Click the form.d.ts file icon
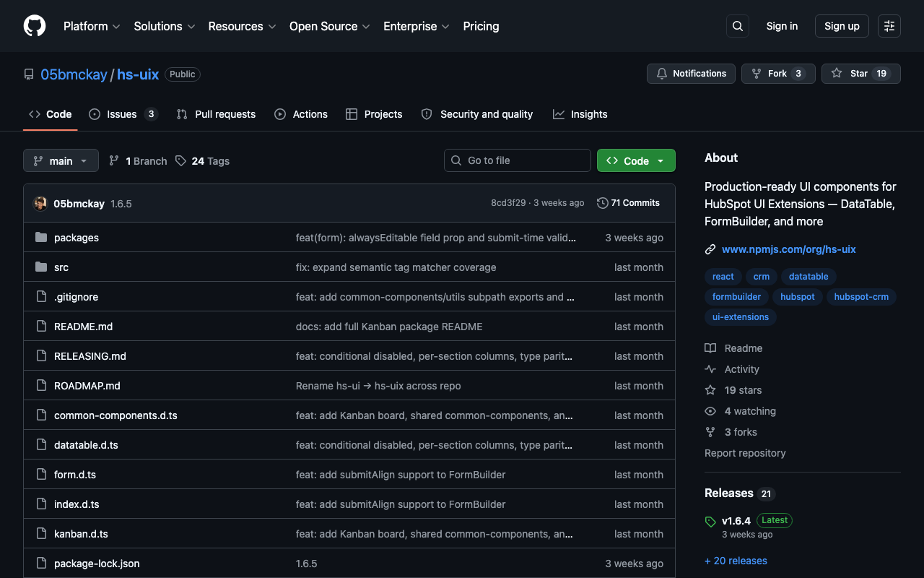The image size is (924, 578). coord(41,475)
